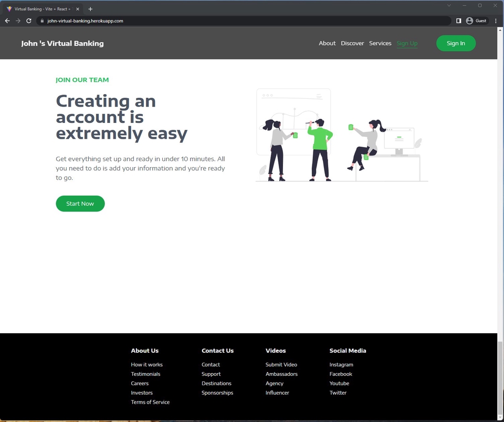Image resolution: width=504 pixels, height=422 pixels.
Task: Reload the current page
Action: pyautogui.click(x=28, y=20)
